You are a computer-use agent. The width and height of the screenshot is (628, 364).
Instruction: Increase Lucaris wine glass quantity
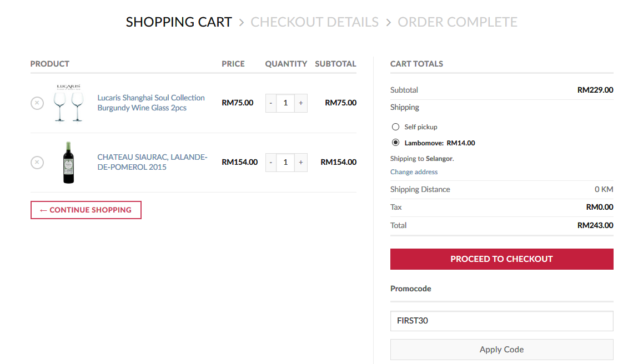[300, 103]
